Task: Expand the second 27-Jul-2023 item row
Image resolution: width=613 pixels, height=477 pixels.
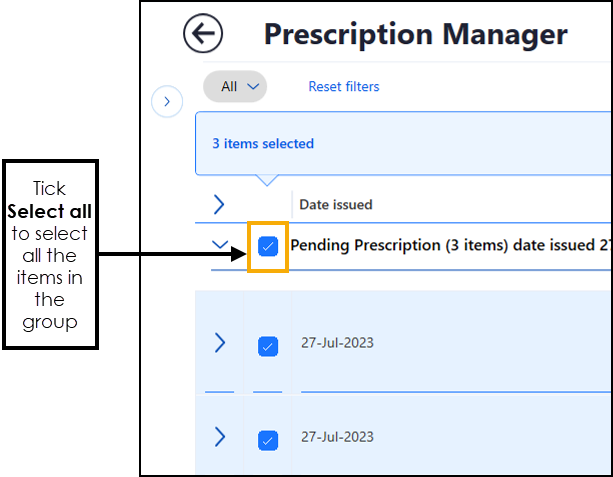Action: click(220, 437)
